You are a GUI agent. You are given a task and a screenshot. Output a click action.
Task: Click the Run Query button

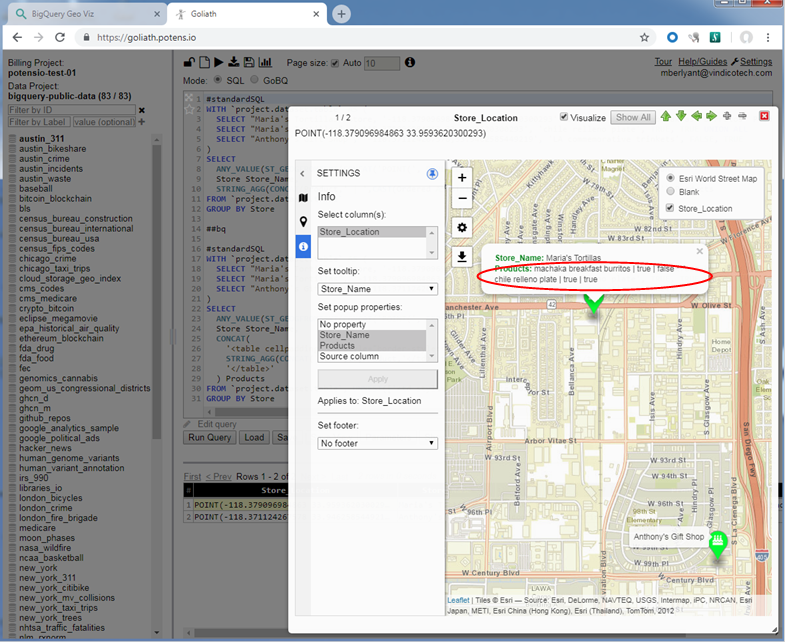coord(210,438)
